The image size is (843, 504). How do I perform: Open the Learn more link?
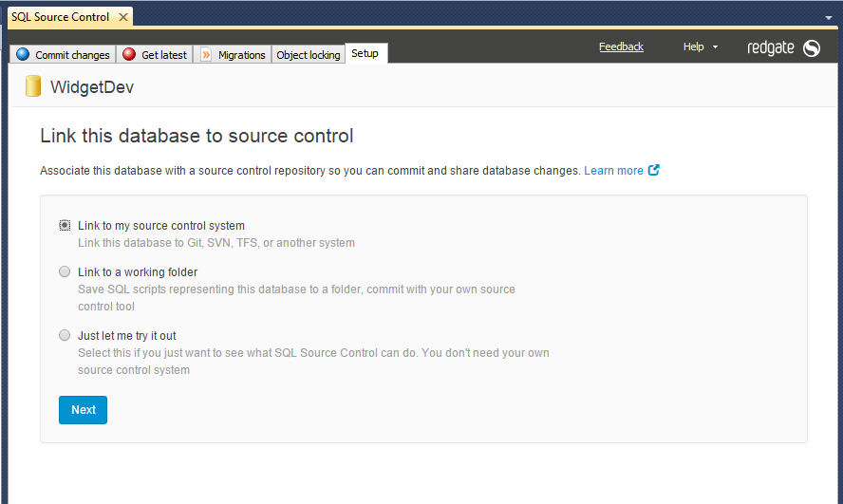pos(613,170)
